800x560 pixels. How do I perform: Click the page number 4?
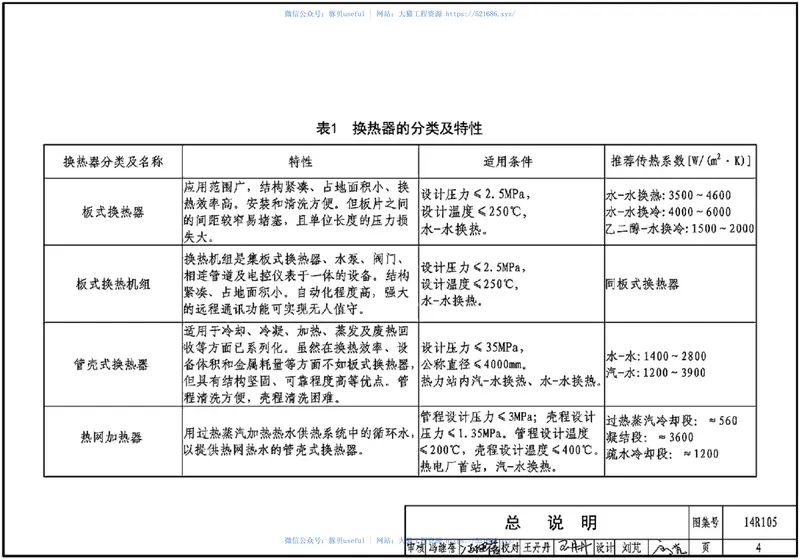759,548
